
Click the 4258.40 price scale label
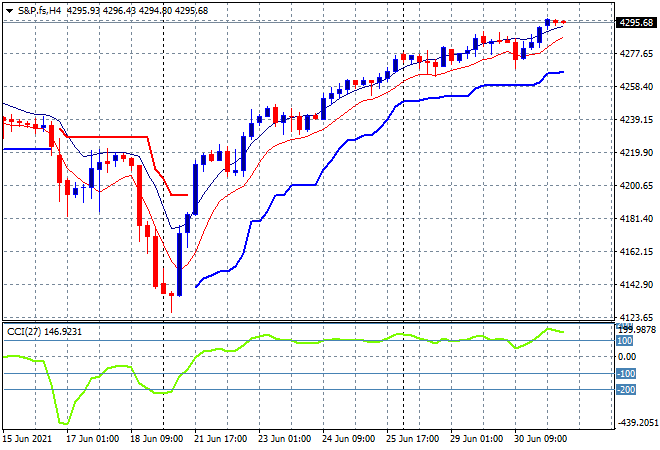click(636, 86)
